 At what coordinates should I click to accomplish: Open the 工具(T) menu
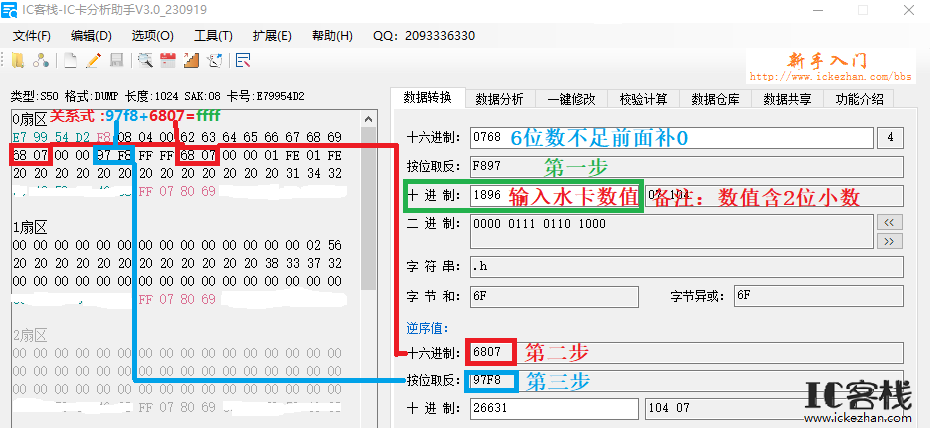click(x=213, y=36)
